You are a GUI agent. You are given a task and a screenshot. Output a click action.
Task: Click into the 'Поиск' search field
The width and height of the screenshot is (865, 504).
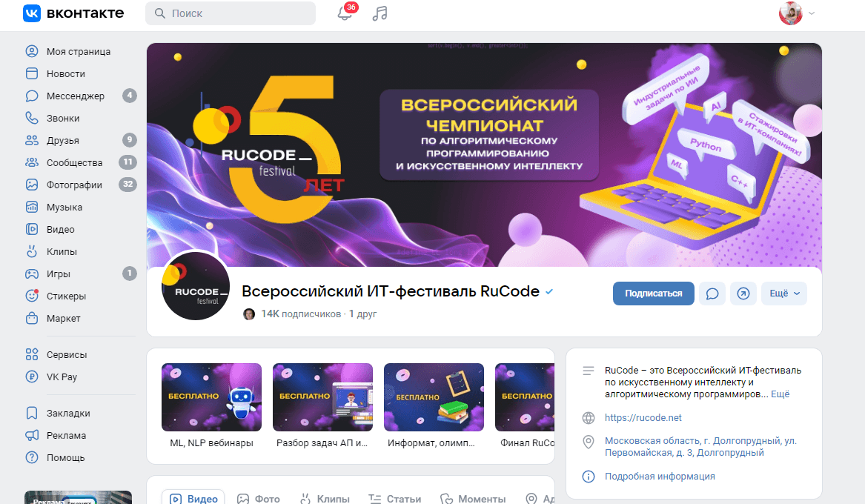pyautogui.click(x=231, y=13)
